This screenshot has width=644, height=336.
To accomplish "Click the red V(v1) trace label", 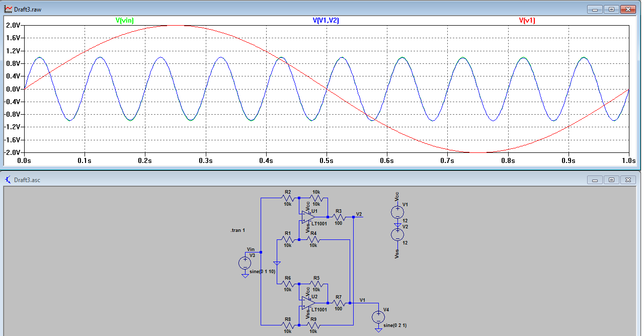I will click(x=527, y=21).
